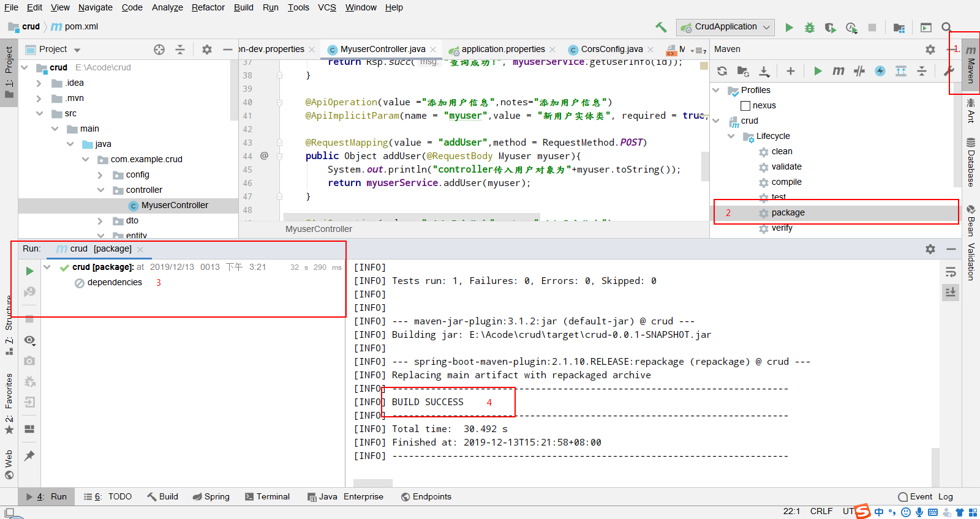Toggle soft-wrap in Run console
Viewport: 980px width, 519px height.
coord(951,272)
